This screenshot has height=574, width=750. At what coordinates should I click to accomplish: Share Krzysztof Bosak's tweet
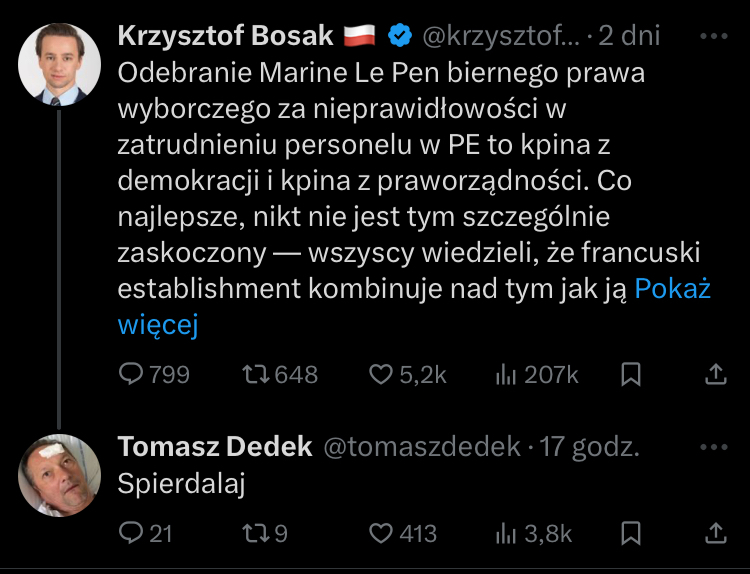pos(716,374)
